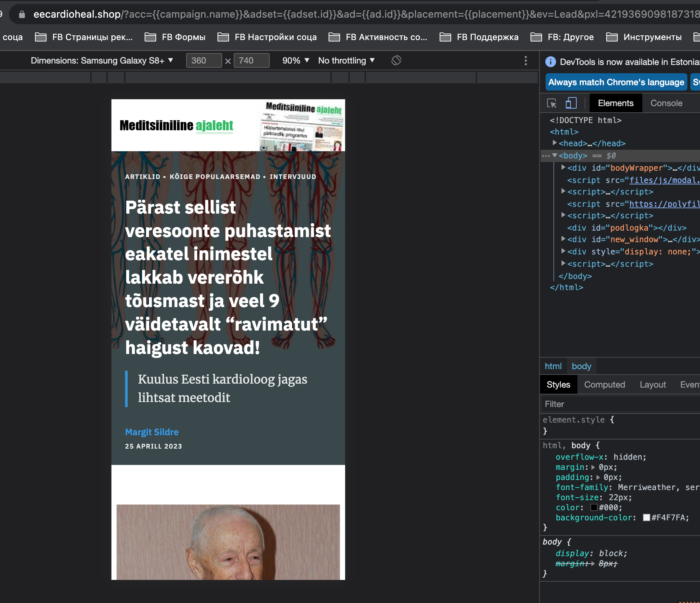Click the Margit Sildre author link
The image size is (700, 603).
tap(152, 432)
